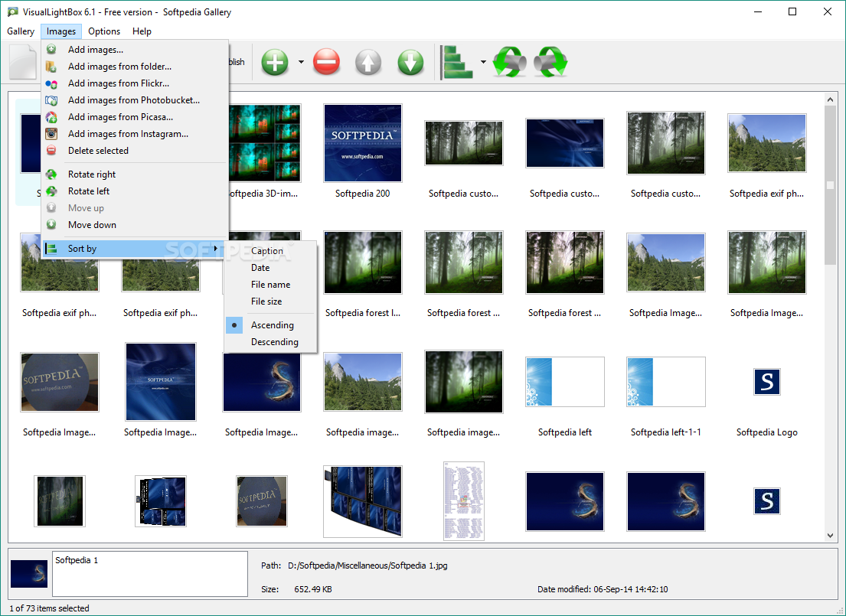Click the Rotate right green arrow menu icon
Screen dimensions: 846x616
click(x=51, y=174)
